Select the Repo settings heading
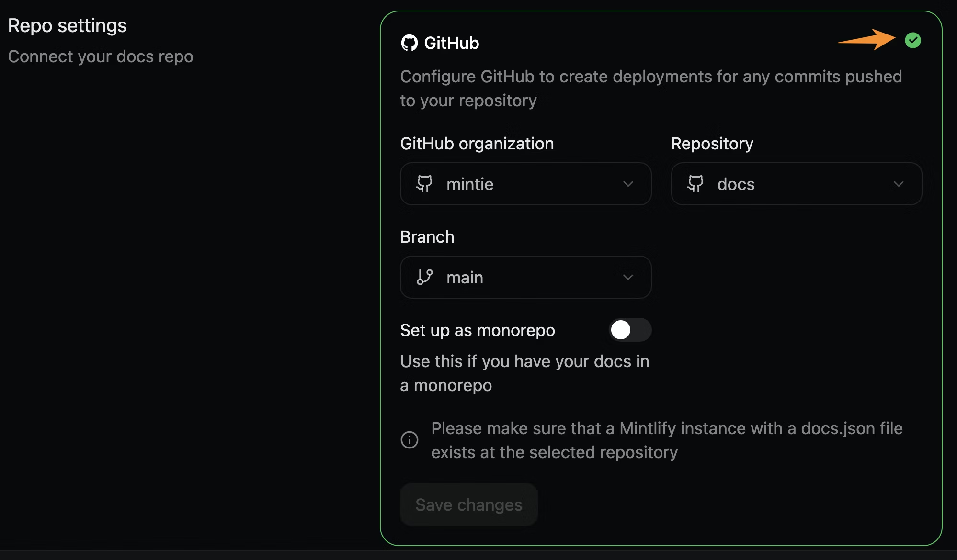This screenshot has height=560, width=957. 67,25
